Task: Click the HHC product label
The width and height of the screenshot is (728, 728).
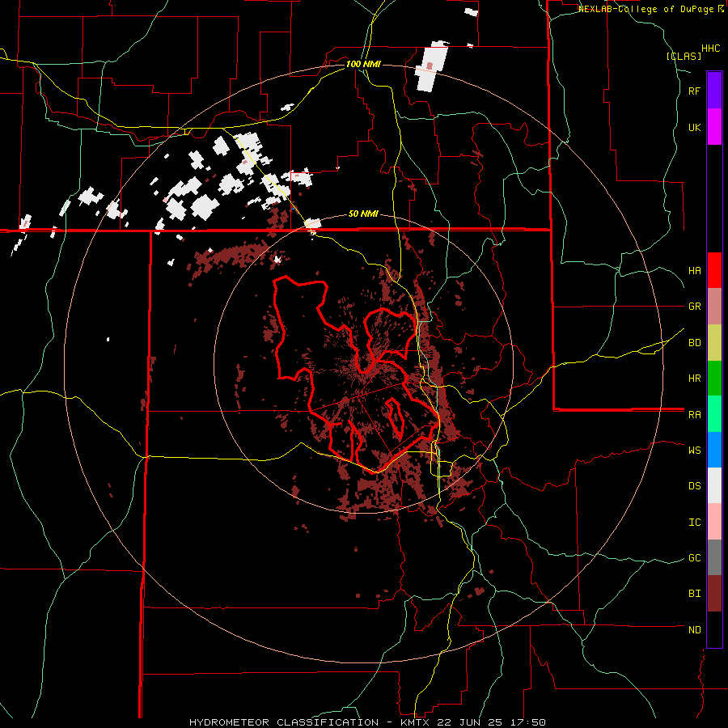Action: coord(711,49)
